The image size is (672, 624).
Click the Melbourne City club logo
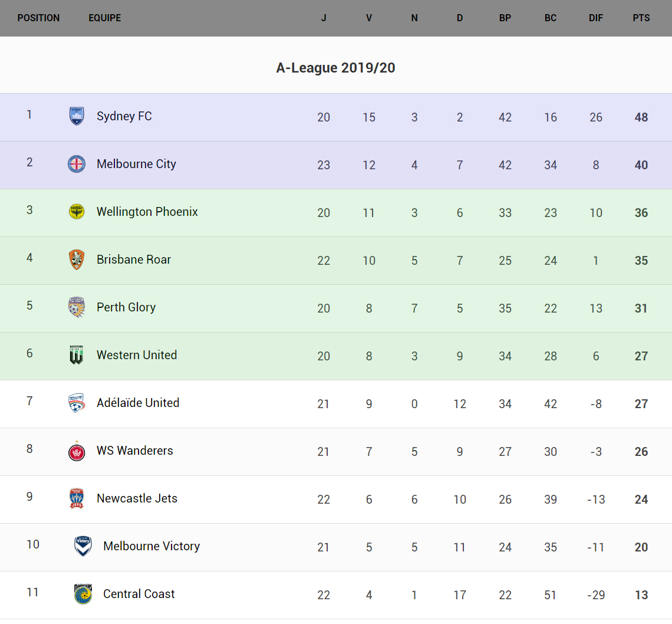click(x=77, y=164)
